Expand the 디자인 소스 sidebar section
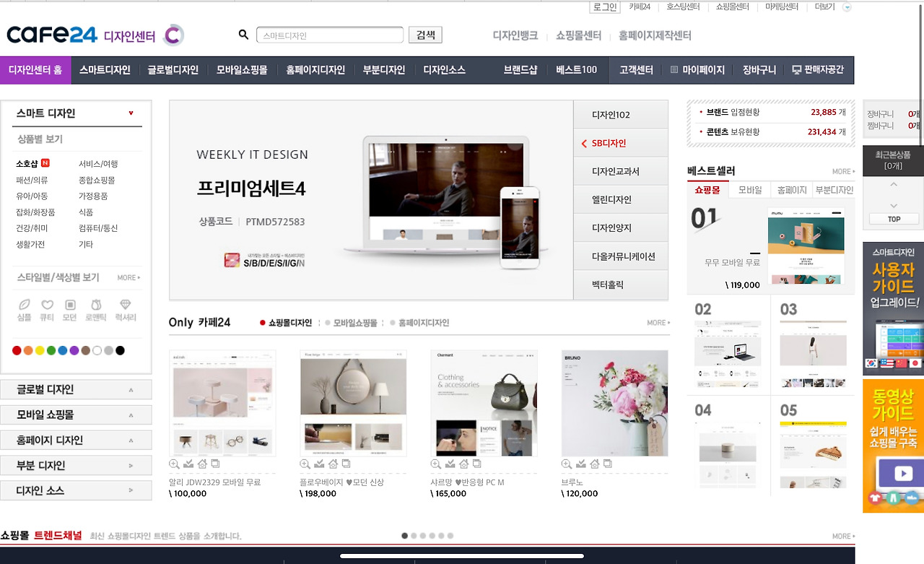This screenshot has width=924, height=564. 76,490
